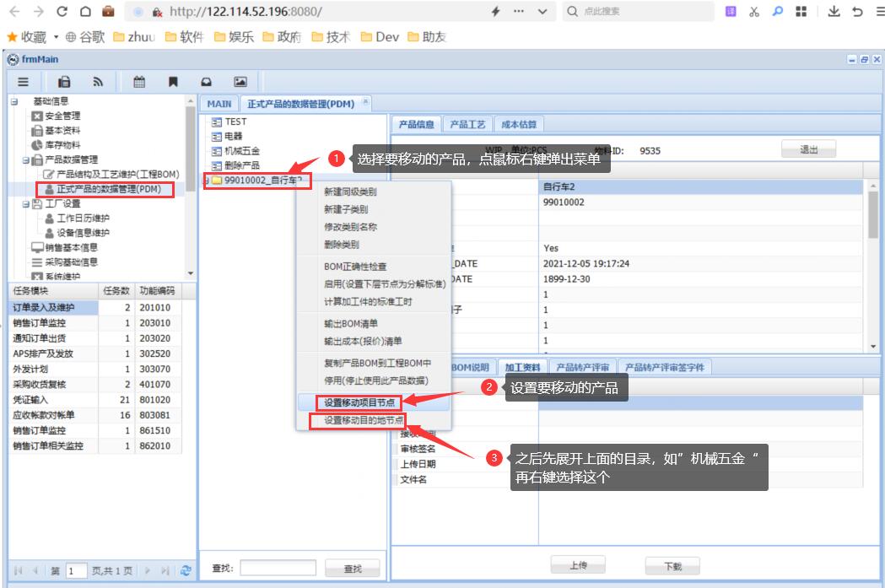Switch to the MAIN tab
885x588 pixels.
(x=219, y=104)
